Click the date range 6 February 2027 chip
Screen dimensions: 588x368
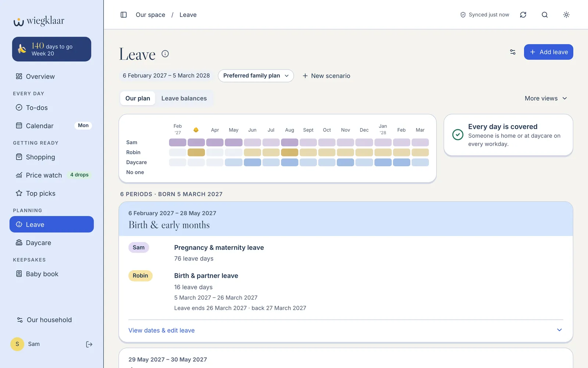(x=166, y=75)
